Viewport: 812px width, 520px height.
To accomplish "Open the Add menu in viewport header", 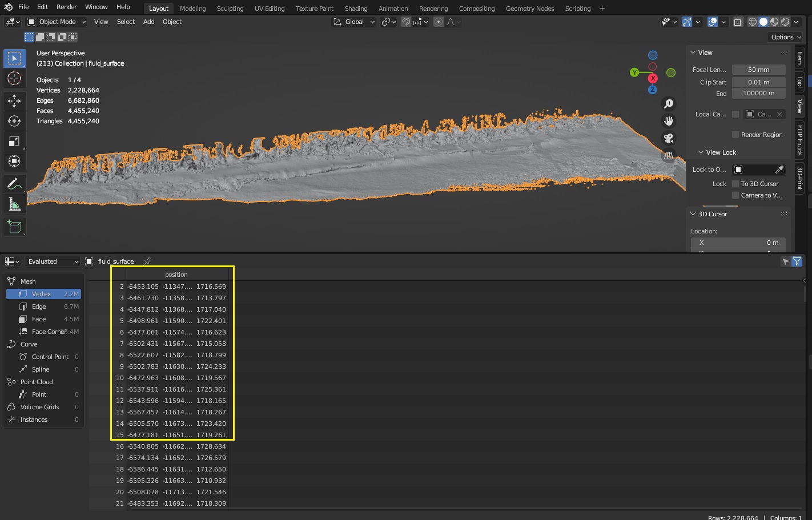I will (148, 22).
